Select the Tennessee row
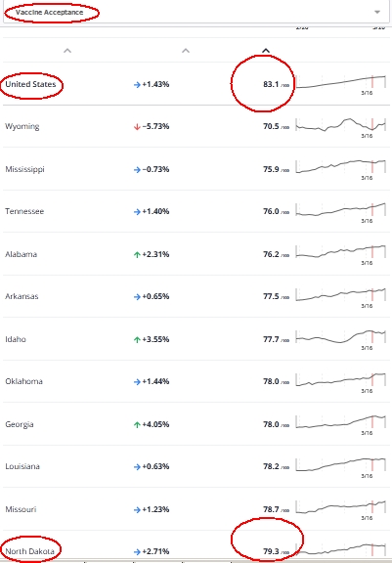Image resolution: width=392 pixels, height=563 pixels. coord(196,211)
